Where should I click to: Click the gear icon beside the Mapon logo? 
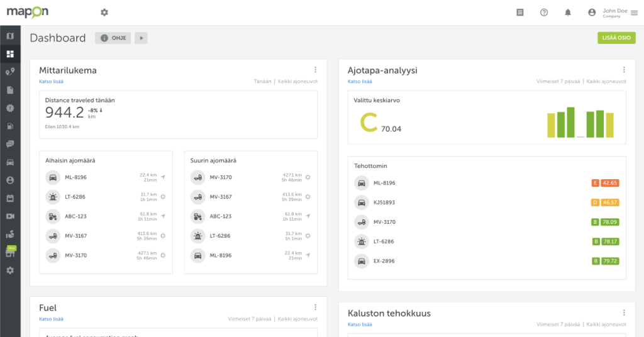point(104,13)
